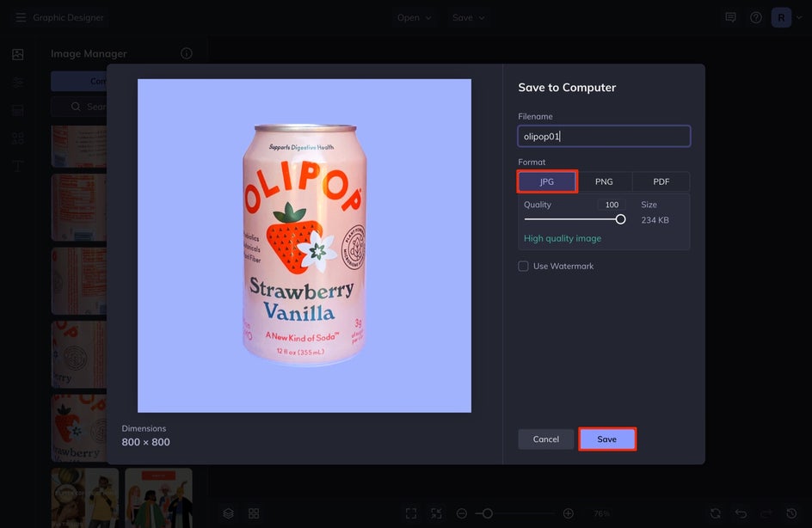
Task: Select PNG format
Action: pos(604,181)
